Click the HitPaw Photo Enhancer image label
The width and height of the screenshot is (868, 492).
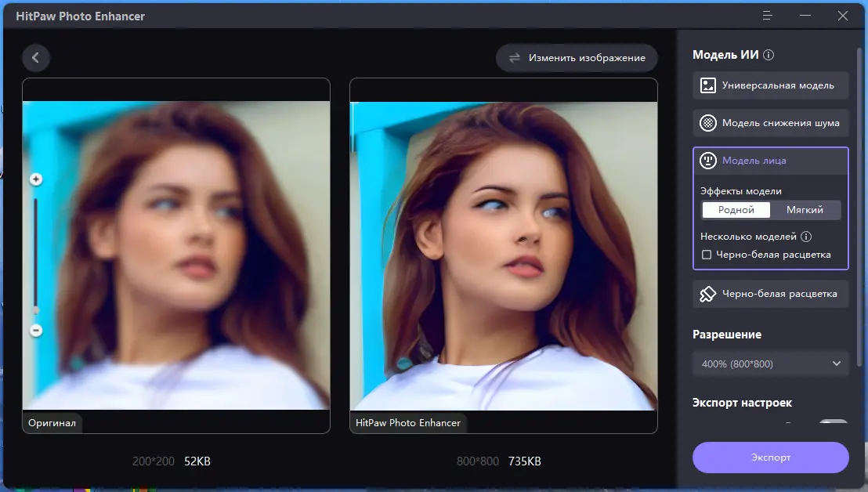[x=408, y=423]
